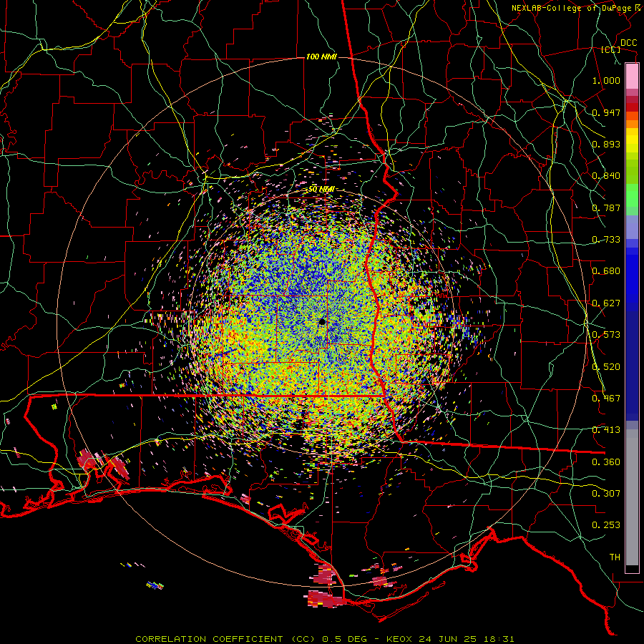Click the 0.627 scale value
644x644 pixels.
[x=606, y=303]
